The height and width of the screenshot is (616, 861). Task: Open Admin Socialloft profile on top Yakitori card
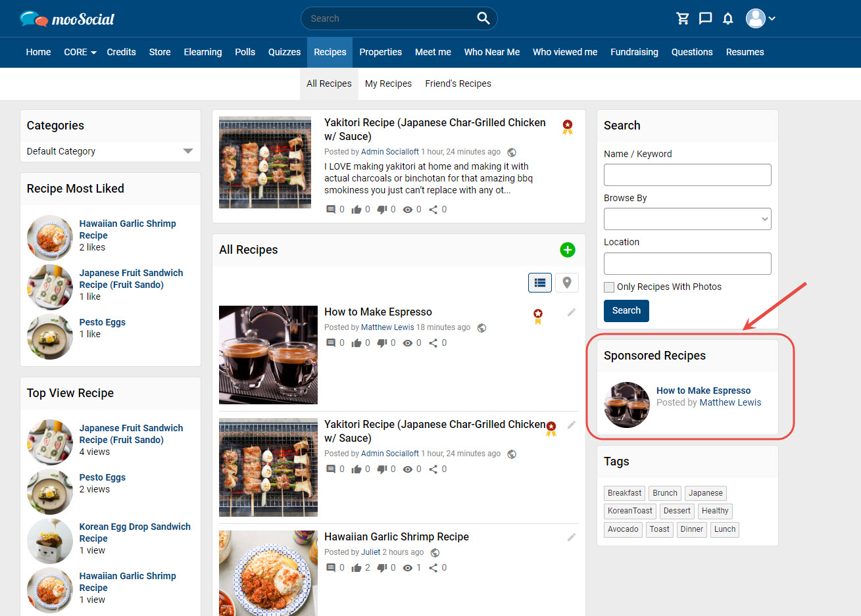click(x=390, y=152)
